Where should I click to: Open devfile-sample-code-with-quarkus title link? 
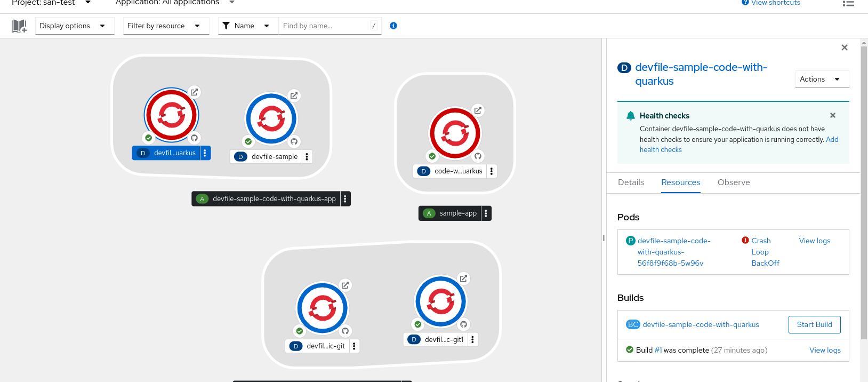701,74
